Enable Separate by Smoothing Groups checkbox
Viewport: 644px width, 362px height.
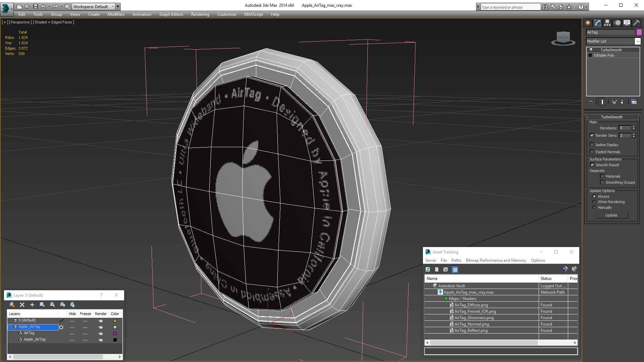click(x=602, y=182)
